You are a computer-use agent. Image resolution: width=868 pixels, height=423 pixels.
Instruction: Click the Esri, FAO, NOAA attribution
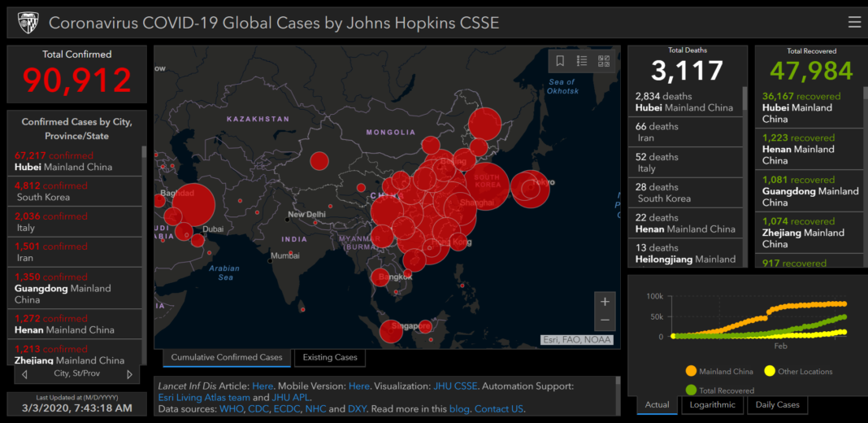[x=577, y=340]
